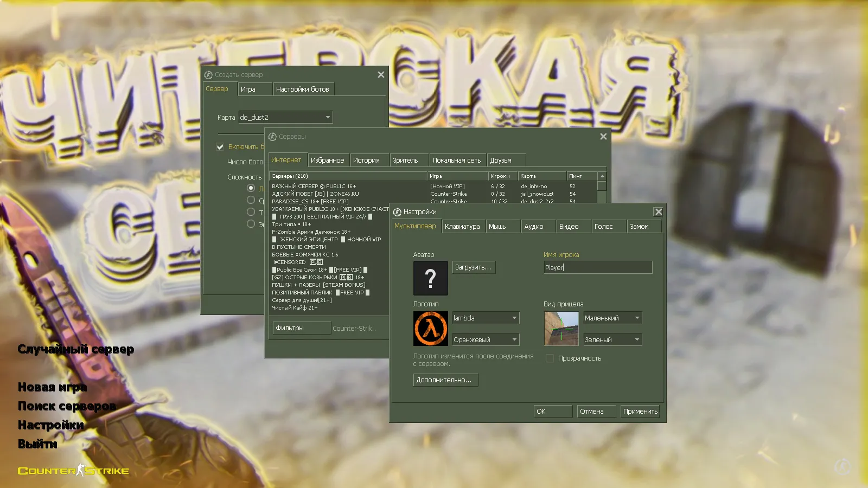Click the question mark avatar placeholder

[430, 278]
